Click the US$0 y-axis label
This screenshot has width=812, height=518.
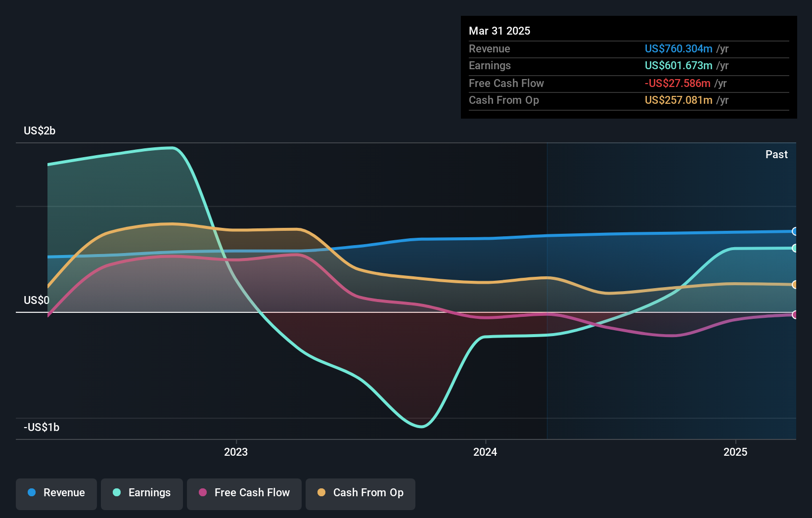pyautogui.click(x=37, y=300)
